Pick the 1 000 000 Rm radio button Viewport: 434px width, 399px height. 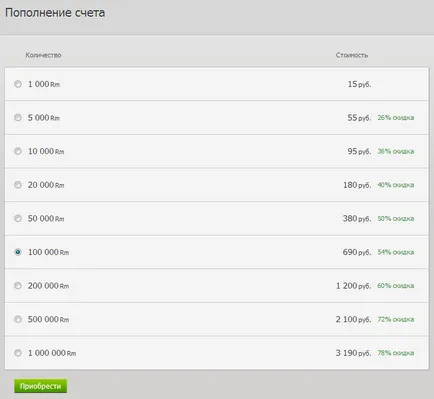click(x=18, y=353)
